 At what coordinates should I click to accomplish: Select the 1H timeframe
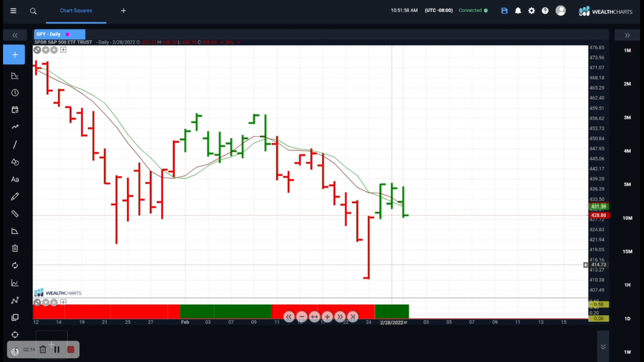627,285
